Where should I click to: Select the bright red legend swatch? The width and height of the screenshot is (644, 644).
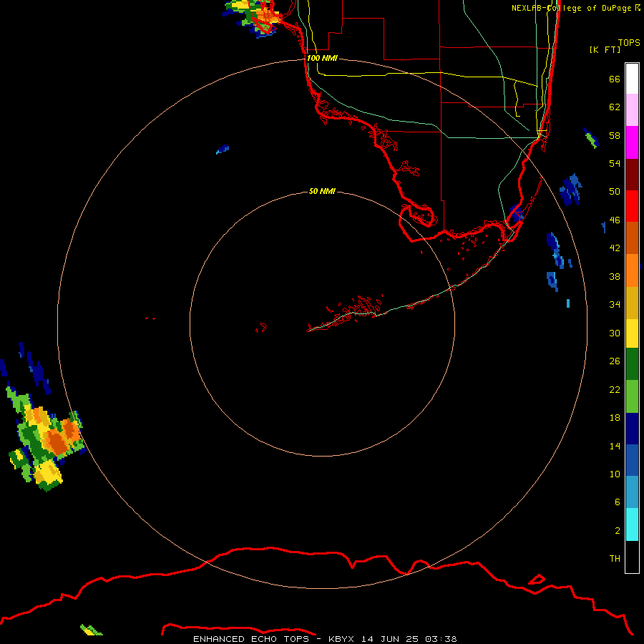point(632,206)
